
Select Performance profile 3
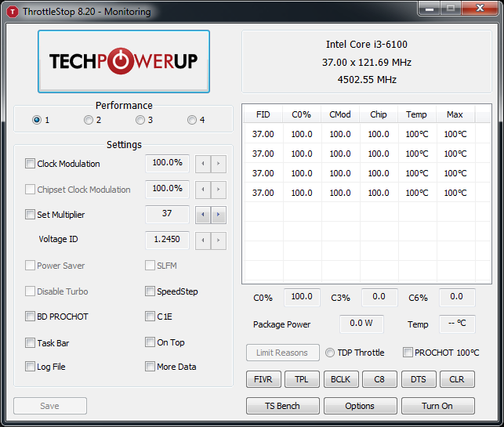pos(140,120)
